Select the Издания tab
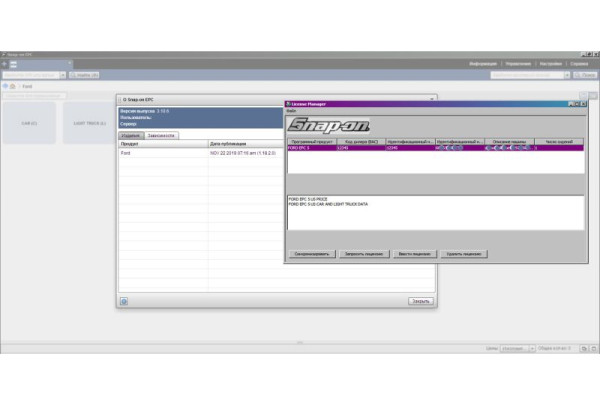 tap(131, 135)
